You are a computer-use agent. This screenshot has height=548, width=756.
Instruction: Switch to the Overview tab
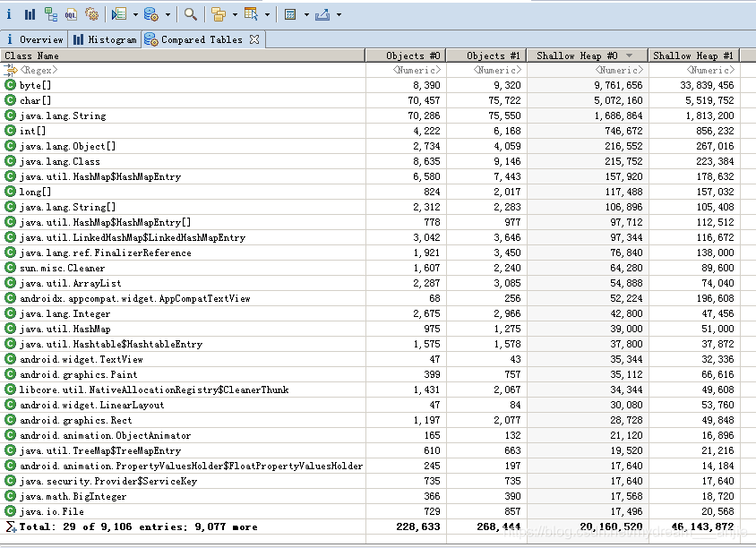click(x=34, y=39)
